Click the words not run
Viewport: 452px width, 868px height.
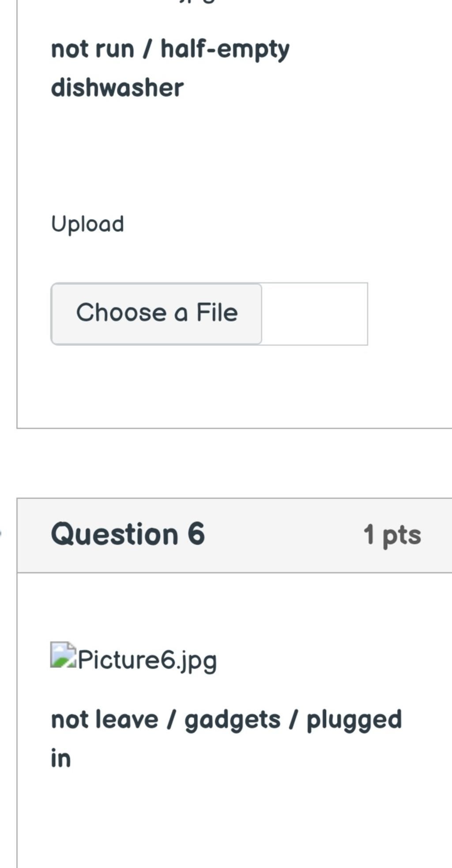(x=93, y=49)
